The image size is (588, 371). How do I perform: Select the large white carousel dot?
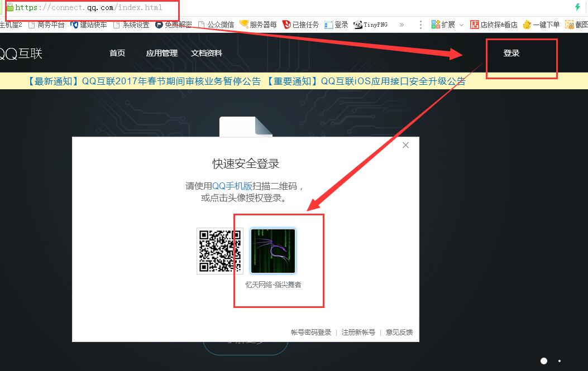click(544, 361)
